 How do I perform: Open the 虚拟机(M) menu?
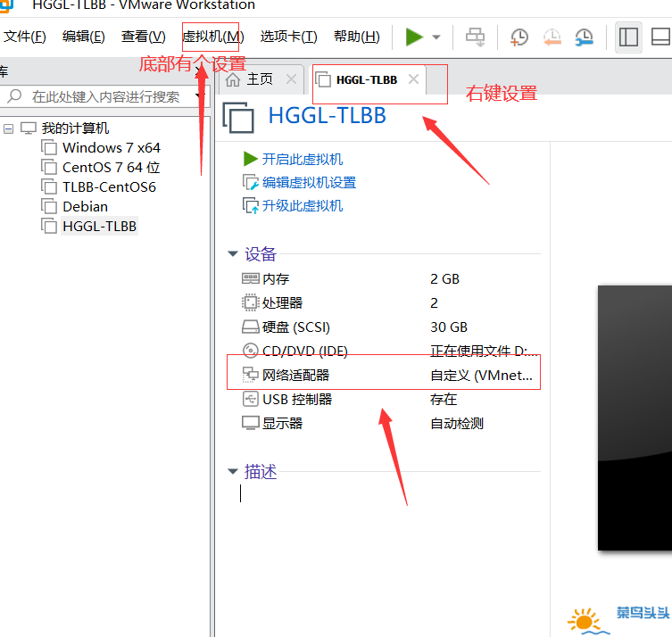(x=213, y=37)
